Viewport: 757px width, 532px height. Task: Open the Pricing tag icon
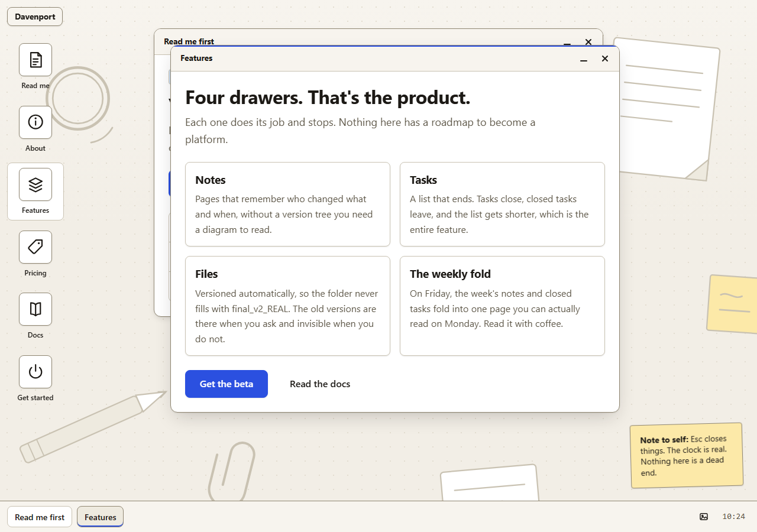coord(35,247)
